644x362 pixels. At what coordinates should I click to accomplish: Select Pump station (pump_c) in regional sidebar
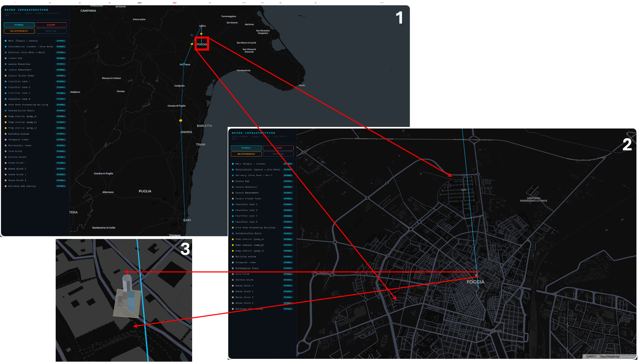point(35,128)
